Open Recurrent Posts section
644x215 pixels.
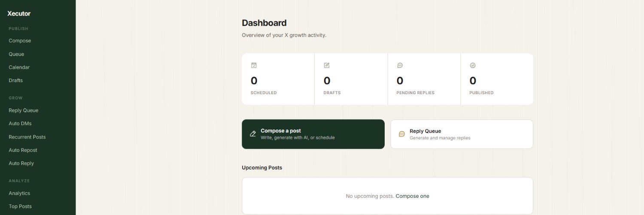tap(27, 137)
